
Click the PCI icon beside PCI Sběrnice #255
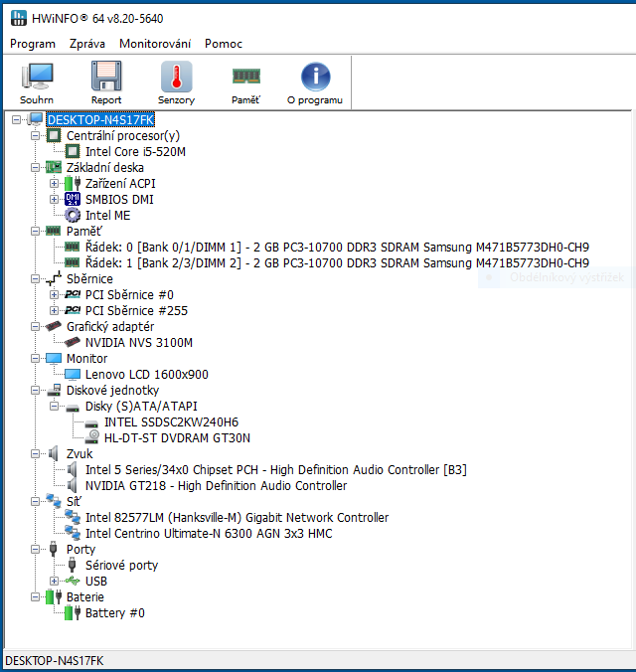tap(73, 310)
